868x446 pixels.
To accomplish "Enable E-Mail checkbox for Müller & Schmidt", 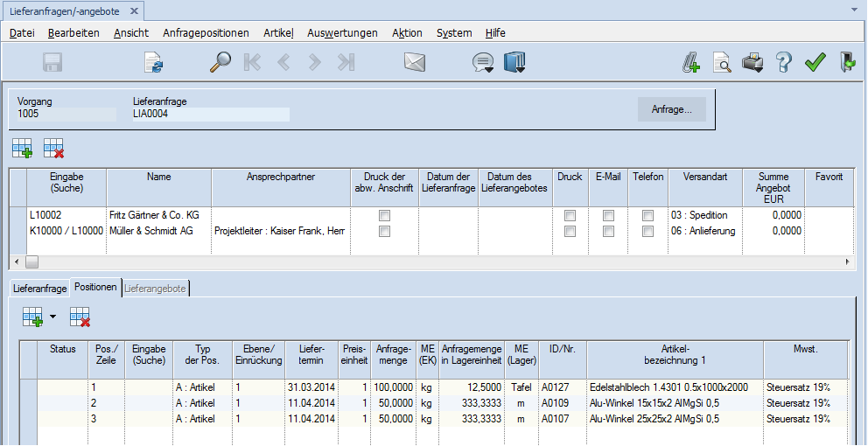I will tap(608, 231).
